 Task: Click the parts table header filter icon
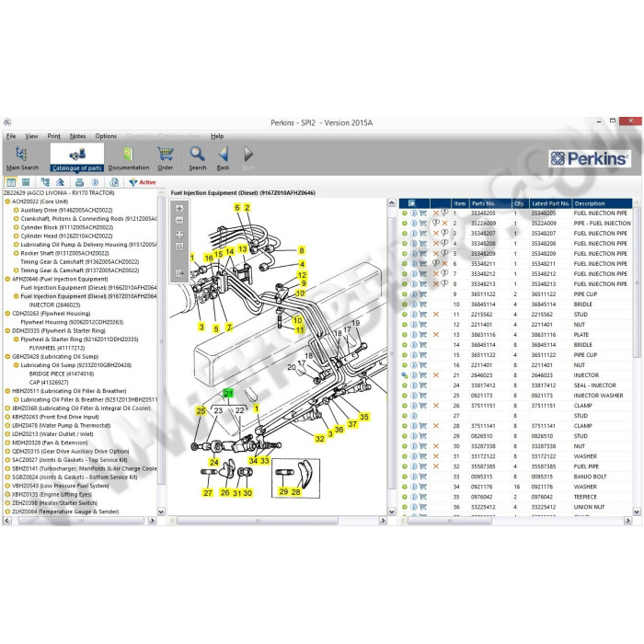click(x=411, y=203)
